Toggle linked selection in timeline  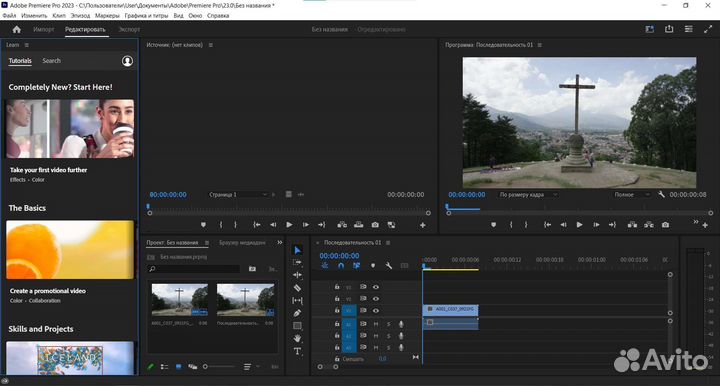[x=356, y=265]
